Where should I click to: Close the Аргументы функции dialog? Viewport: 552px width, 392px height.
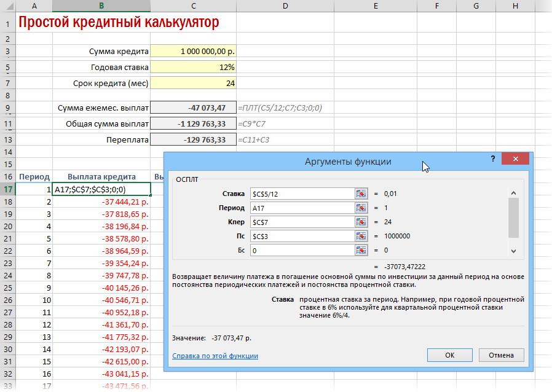tap(515, 159)
